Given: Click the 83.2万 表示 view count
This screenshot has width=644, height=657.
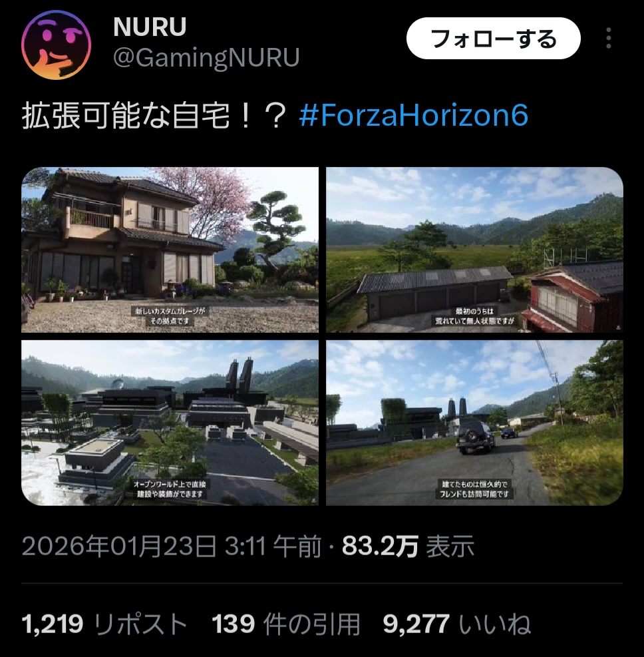Looking at the screenshot, I should click(408, 547).
